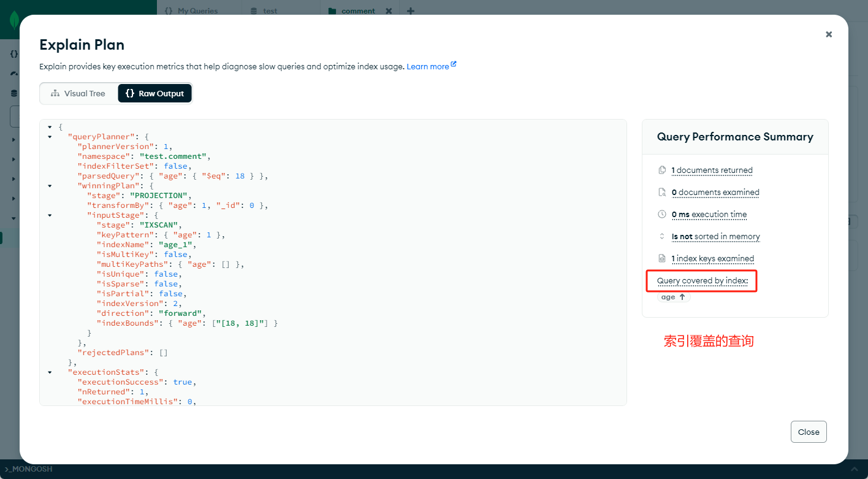
Task: Click the "indexFilterSet": false line
Action: tap(134, 166)
